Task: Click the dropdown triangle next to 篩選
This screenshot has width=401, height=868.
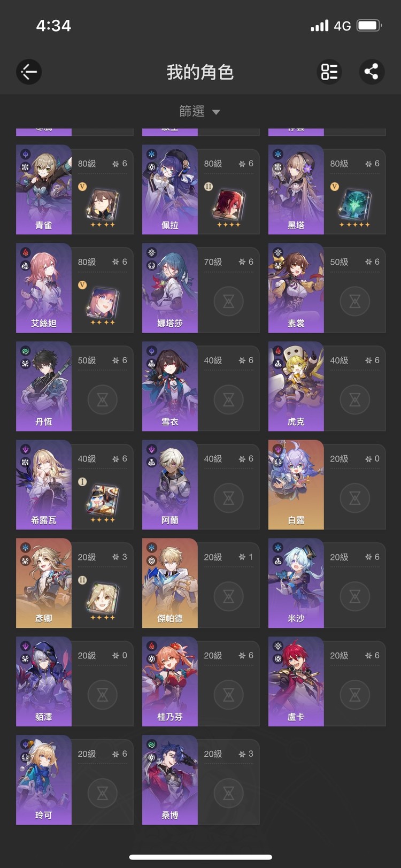Action: [216, 112]
